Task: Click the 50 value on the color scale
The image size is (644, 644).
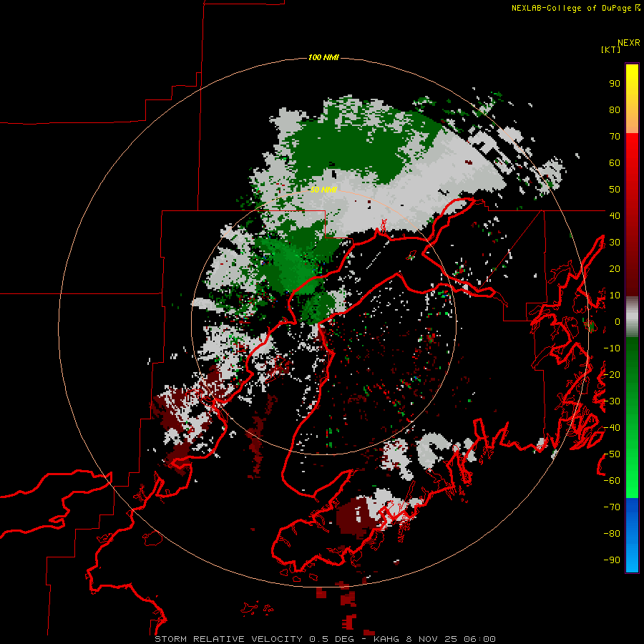Action: click(x=615, y=190)
